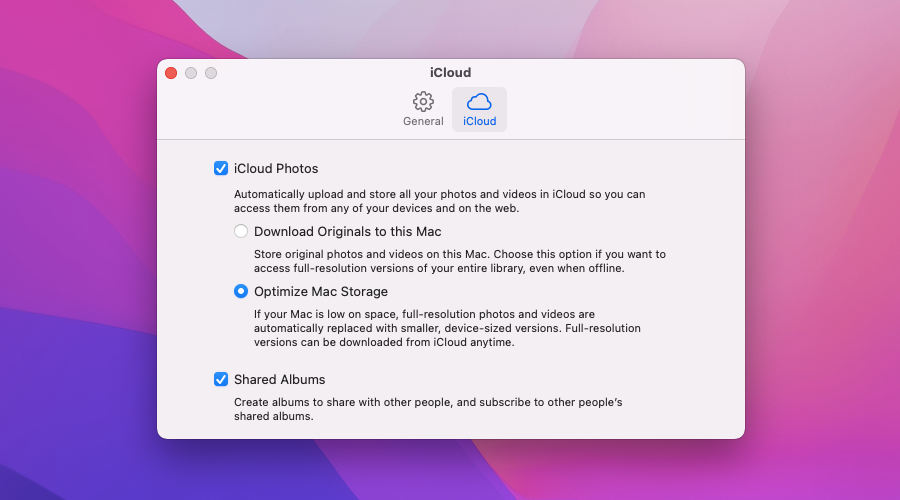
Task: Close the iCloud preferences window
Action: 171,73
